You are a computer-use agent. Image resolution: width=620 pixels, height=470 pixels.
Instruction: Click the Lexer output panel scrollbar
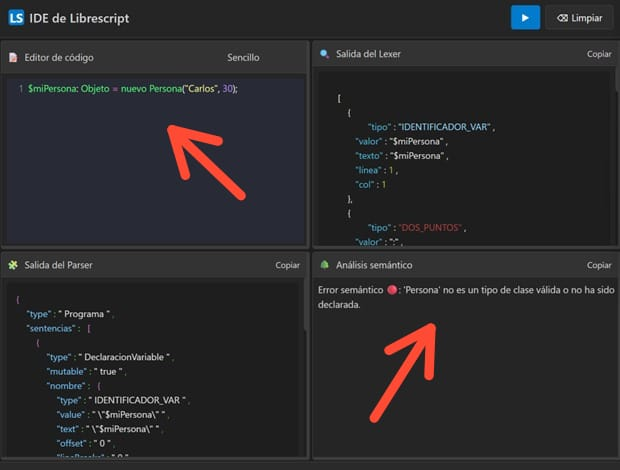[x=617, y=79]
